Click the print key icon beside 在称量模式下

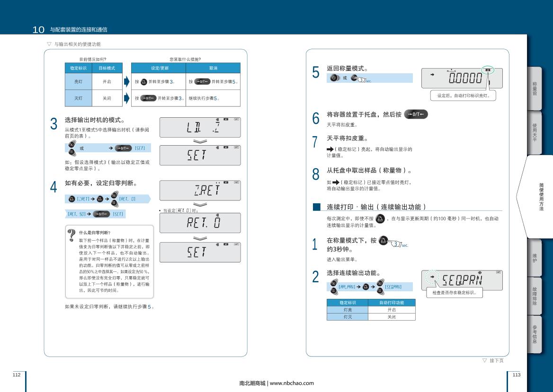[384, 240]
